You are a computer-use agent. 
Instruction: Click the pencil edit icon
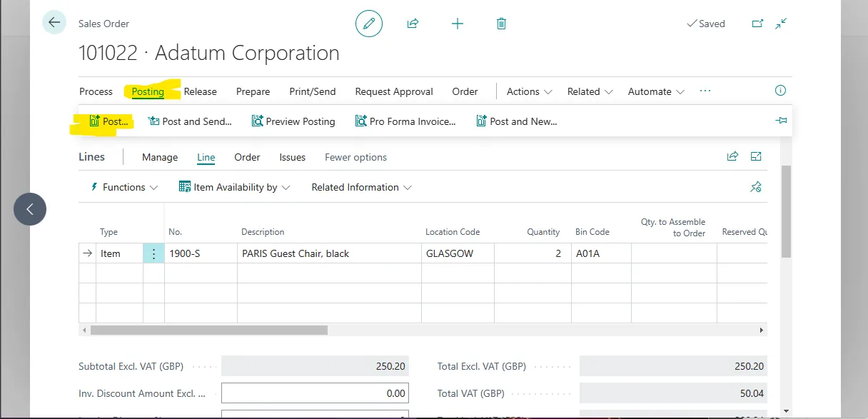(x=369, y=24)
